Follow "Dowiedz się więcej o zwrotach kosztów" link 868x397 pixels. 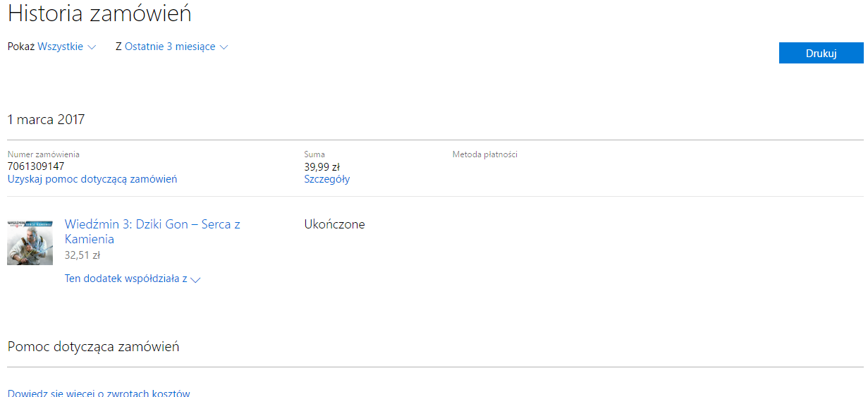pyautogui.click(x=99, y=393)
